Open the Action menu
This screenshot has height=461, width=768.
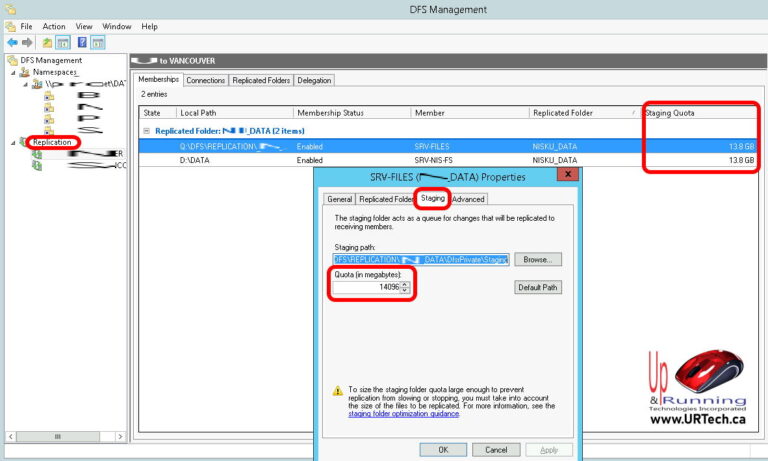coord(54,26)
